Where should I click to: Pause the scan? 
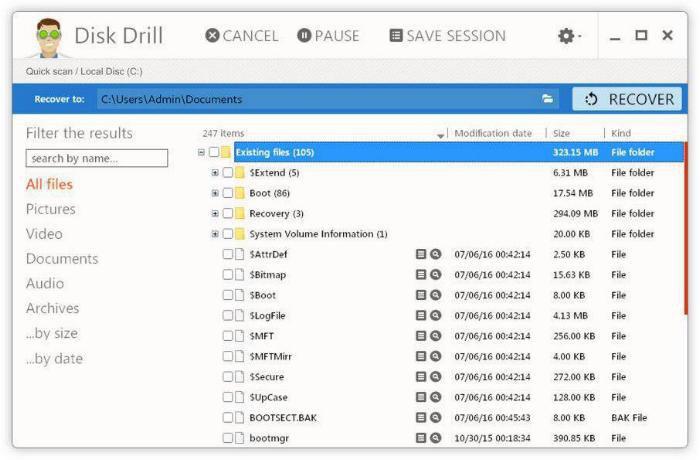tap(328, 36)
